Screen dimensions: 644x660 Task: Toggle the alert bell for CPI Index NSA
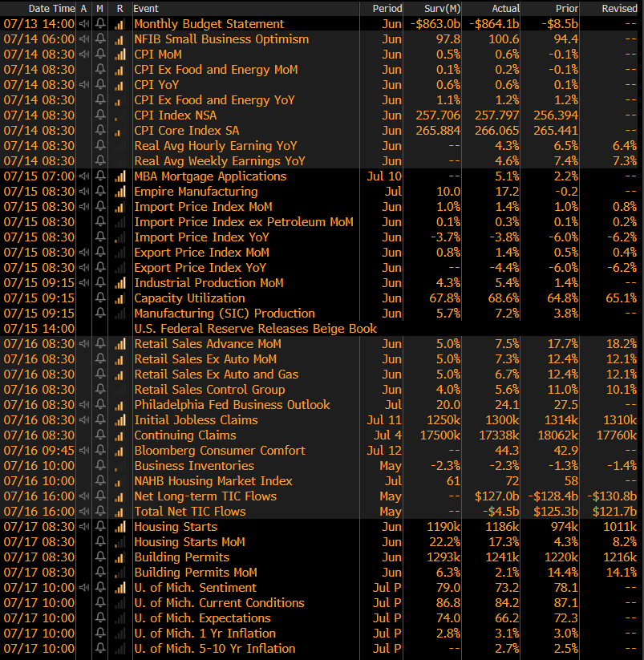(x=100, y=115)
